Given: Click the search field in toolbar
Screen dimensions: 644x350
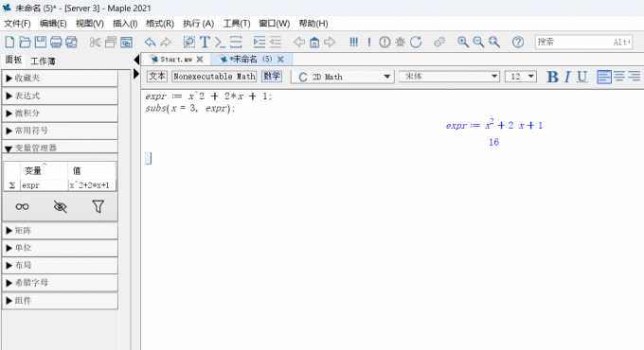Looking at the screenshot, I should click(x=583, y=42).
